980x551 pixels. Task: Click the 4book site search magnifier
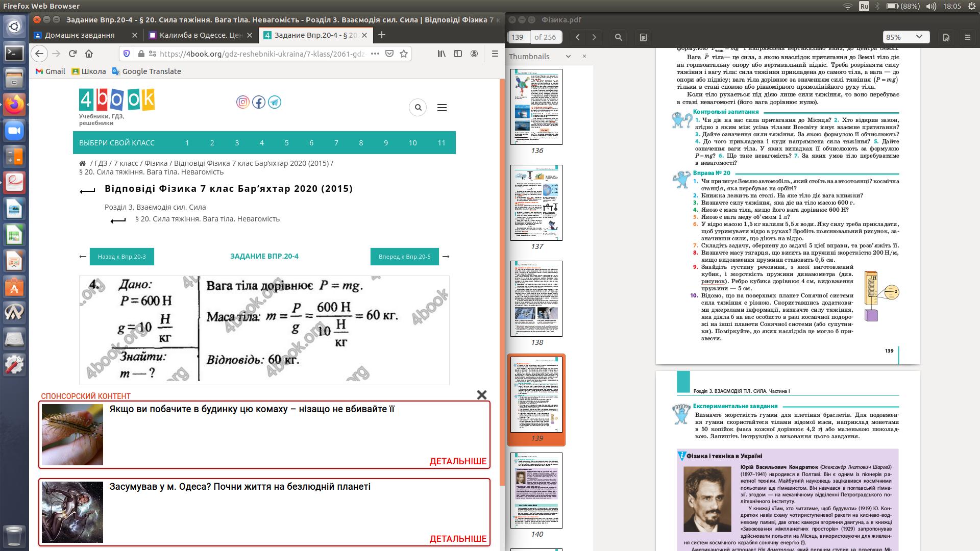[418, 108]
